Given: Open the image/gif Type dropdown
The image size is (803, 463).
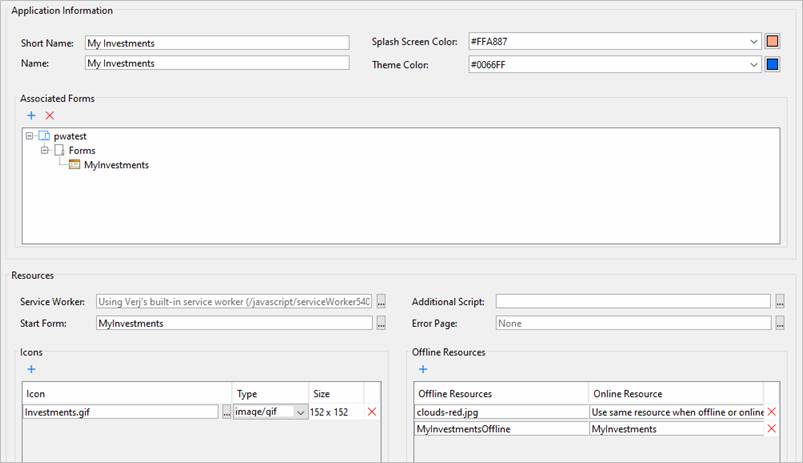Looking at the screenshot, I should [x=300, y=412].
